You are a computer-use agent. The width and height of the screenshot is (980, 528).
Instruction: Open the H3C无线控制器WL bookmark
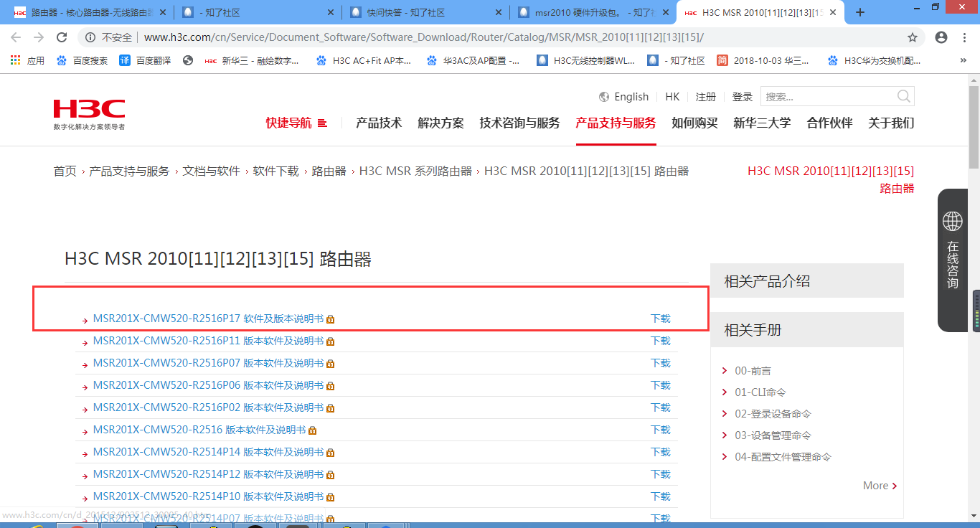[x=586, y=61]
